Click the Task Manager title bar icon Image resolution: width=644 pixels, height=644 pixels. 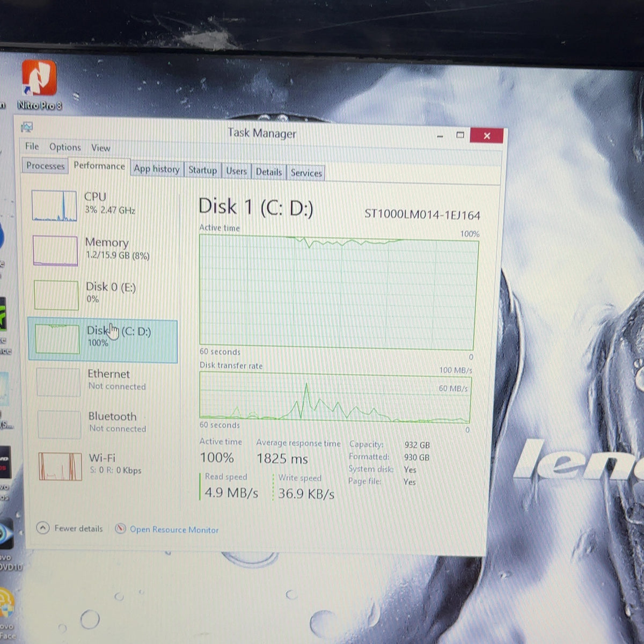[x=27, y=127]
